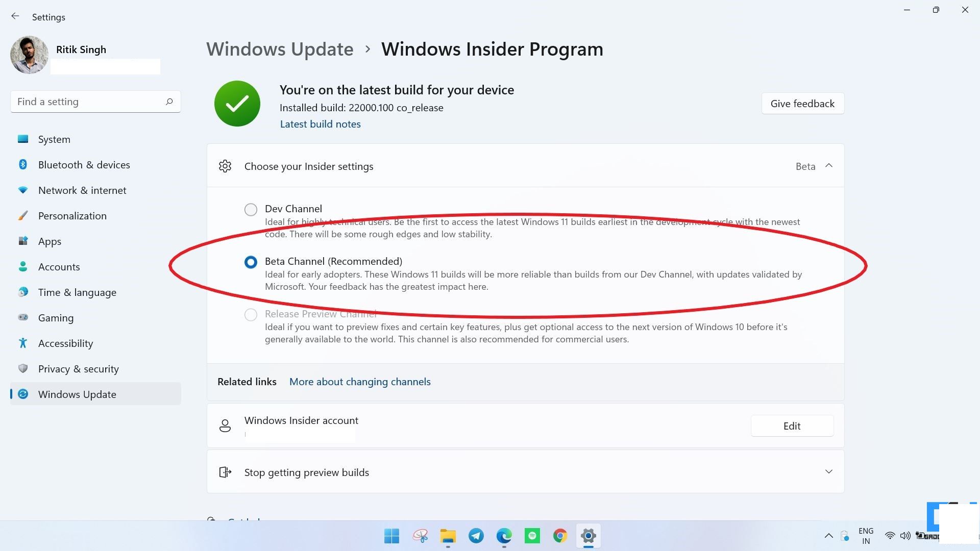Select the Dev Channel radio button

252,209
